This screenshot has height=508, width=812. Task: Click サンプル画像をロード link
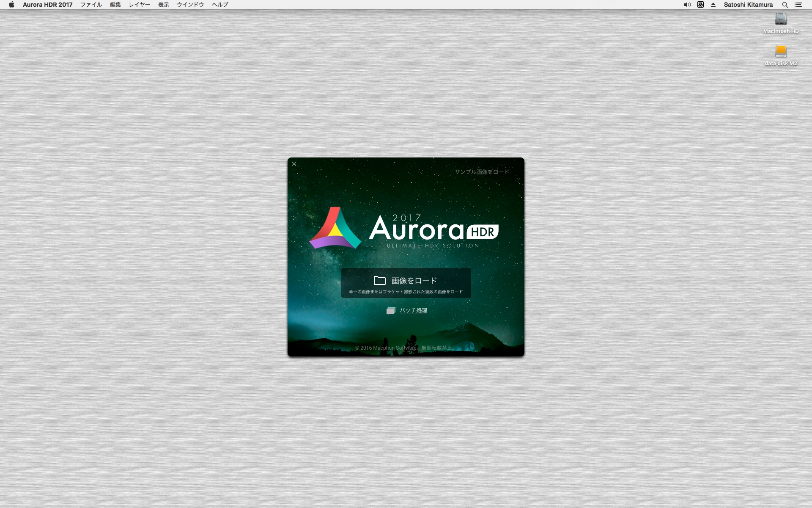(x=482, y=172)
